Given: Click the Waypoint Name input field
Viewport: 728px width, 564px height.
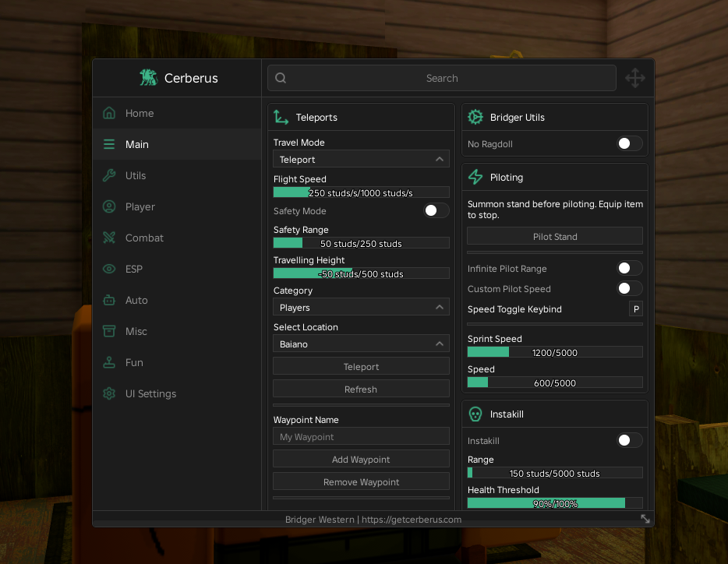Looking at the screenshot, I should [x=361, y=436].
